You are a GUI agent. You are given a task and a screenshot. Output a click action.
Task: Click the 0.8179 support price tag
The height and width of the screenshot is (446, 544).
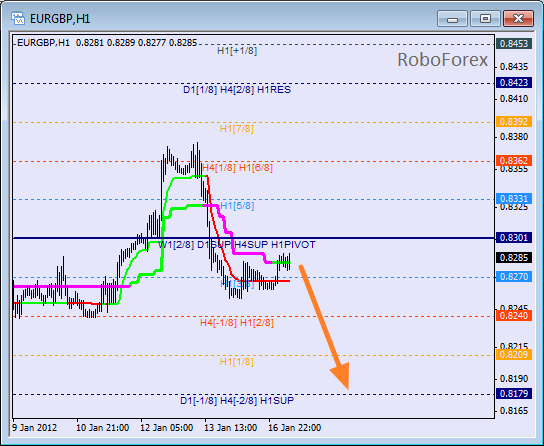(514, 394)
